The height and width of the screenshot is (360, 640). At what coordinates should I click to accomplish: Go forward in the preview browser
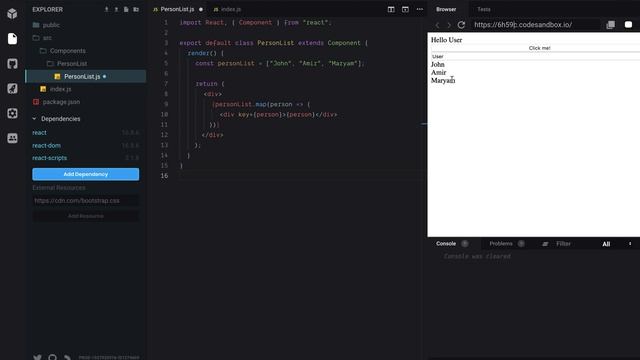point(449,25)
